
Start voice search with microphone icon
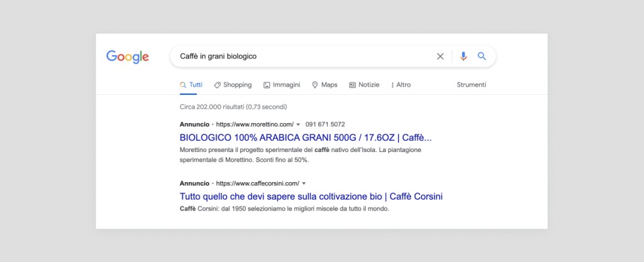464,56
